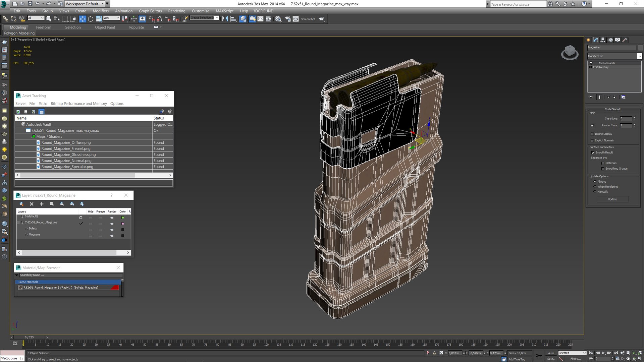Uncheck Smooth Result checkbox

(x=593, y=153)
